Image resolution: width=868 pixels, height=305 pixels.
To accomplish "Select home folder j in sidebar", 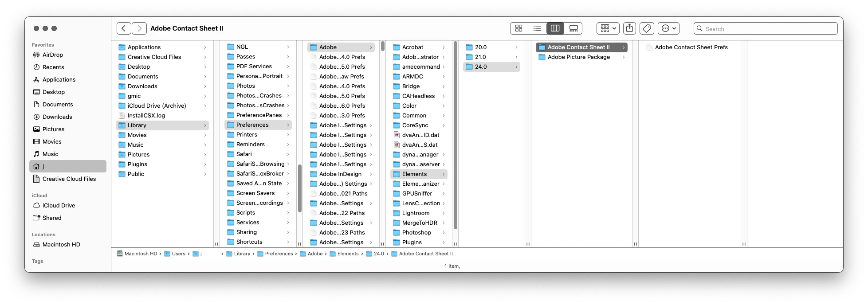I will coord(68,166).
